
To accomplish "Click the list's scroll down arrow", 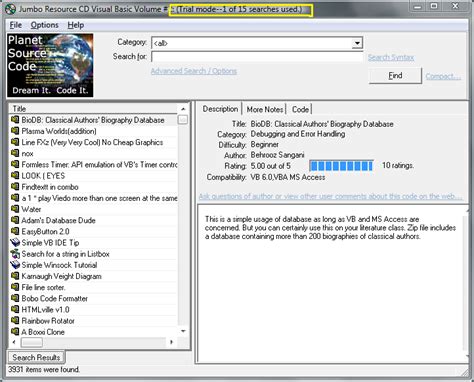I will pyautogui.click(x=183, y=331).
